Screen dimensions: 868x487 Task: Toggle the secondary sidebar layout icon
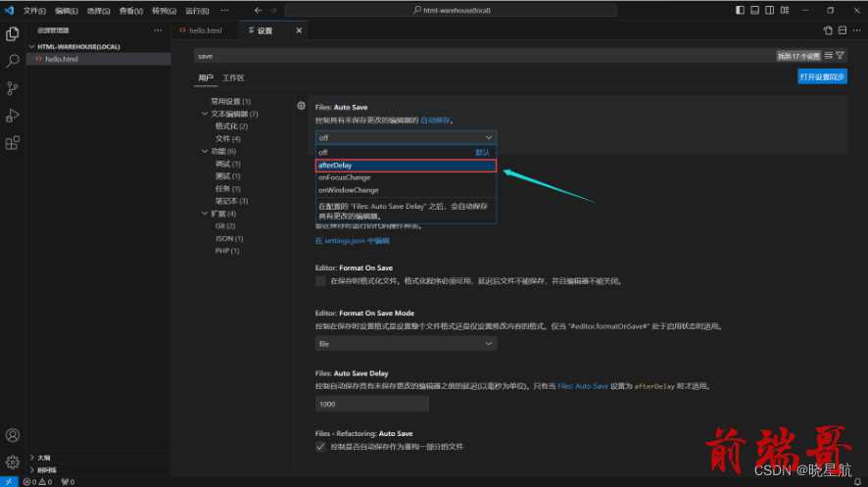(769, 10)
